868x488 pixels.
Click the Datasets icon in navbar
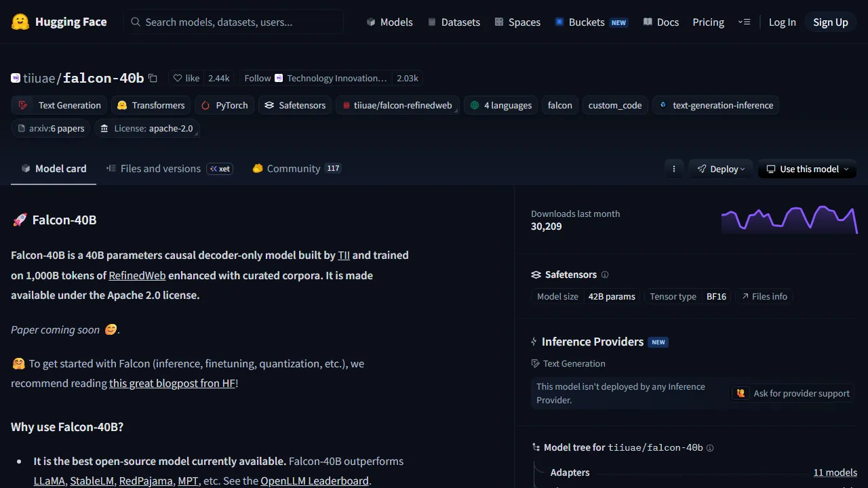click(x=432, y=22)
